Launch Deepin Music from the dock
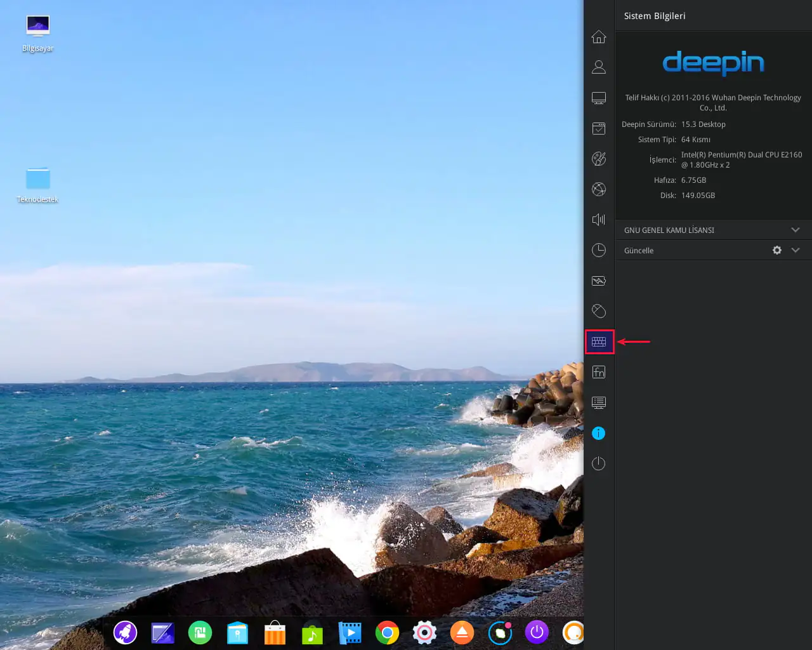This screenshot has height=650, width=812. [x=312, y=632]
